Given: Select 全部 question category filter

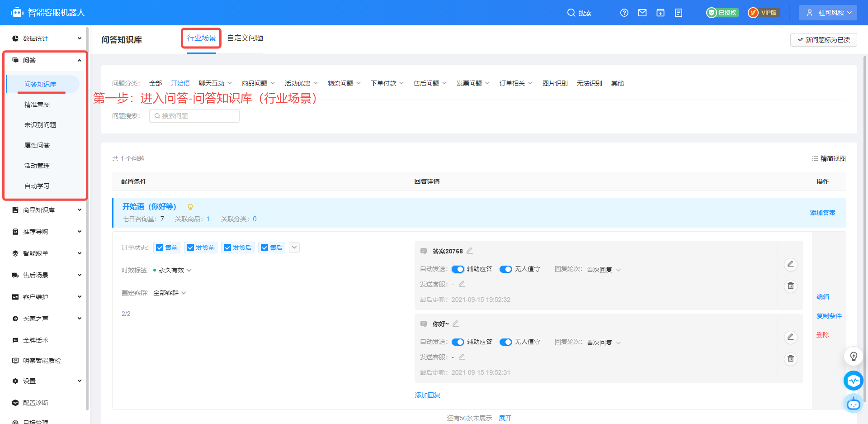Looking at the screenshot, I should pos(156,83).
